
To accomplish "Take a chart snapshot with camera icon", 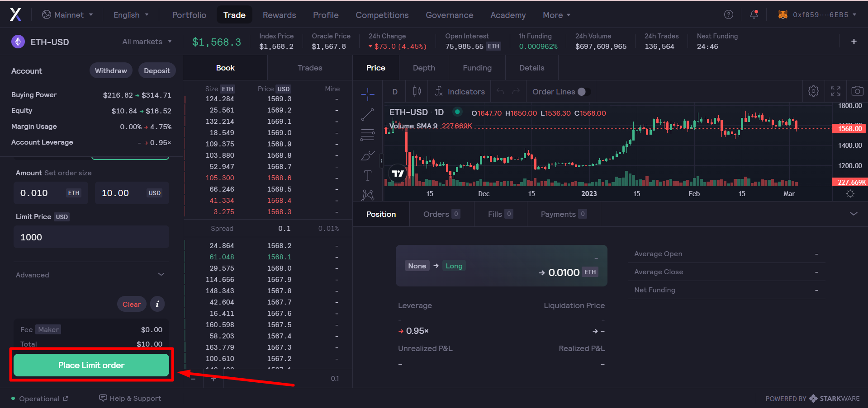I will tap(857, 91).
